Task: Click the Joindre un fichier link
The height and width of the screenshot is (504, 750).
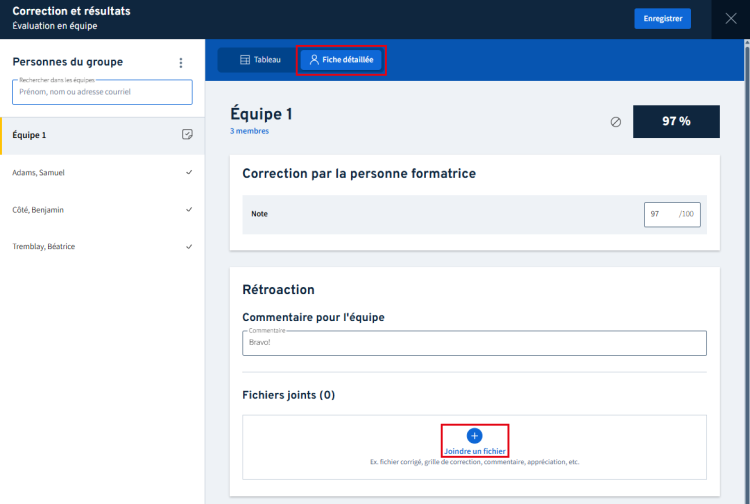Action: coord(474,451)
